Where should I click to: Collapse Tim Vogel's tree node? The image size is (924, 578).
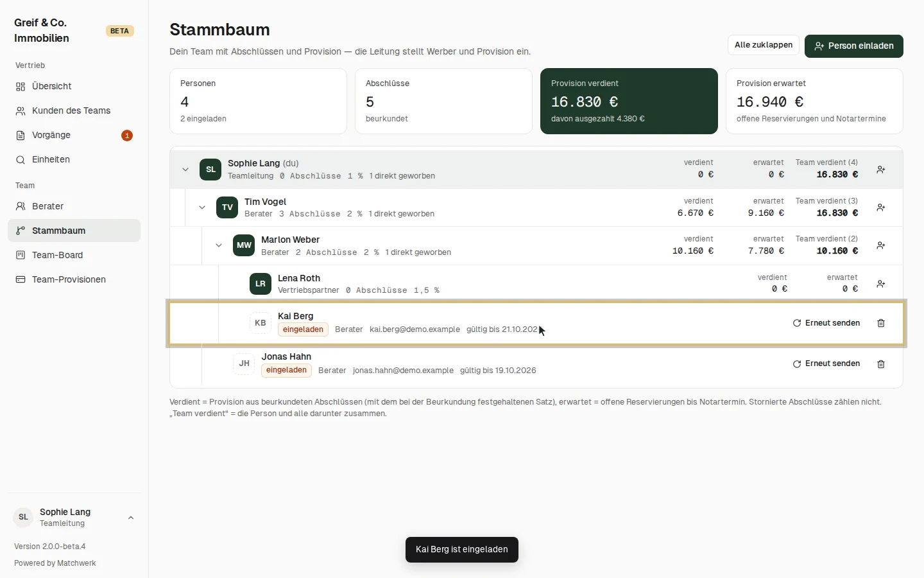tap(202, 207)
